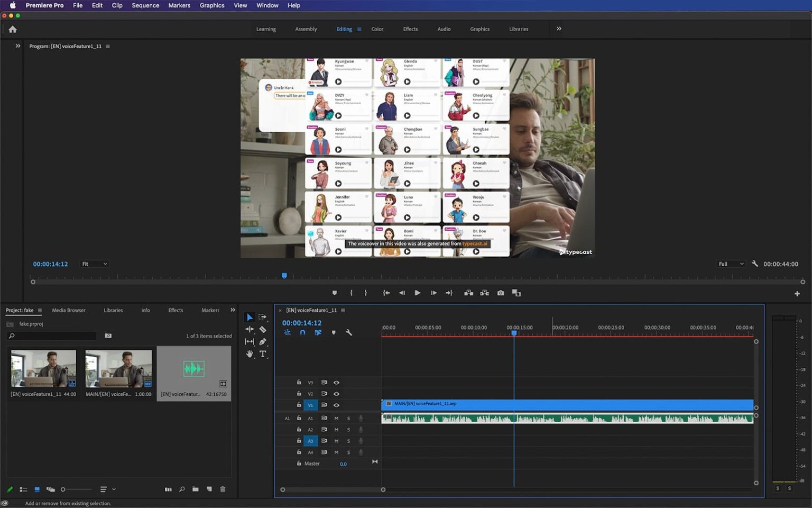Select the Selection tool
The width and height of the screenshot is (812, 508).
point(250,317)
